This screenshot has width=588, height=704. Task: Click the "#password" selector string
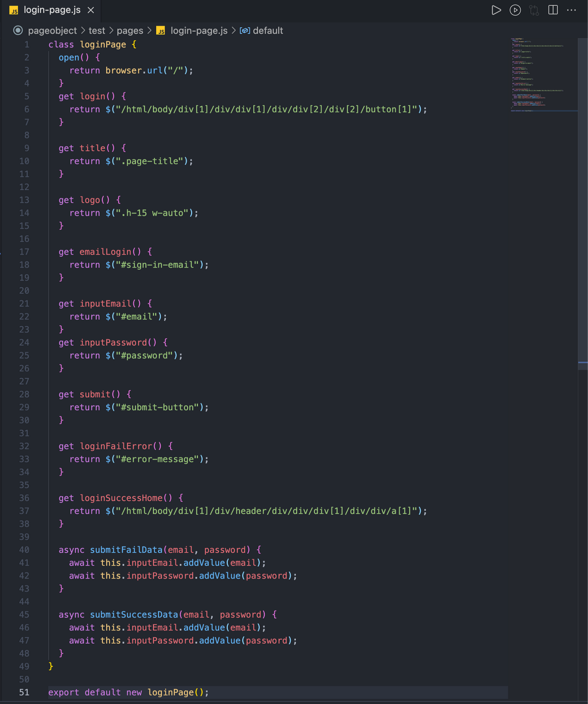click(144, 356)
